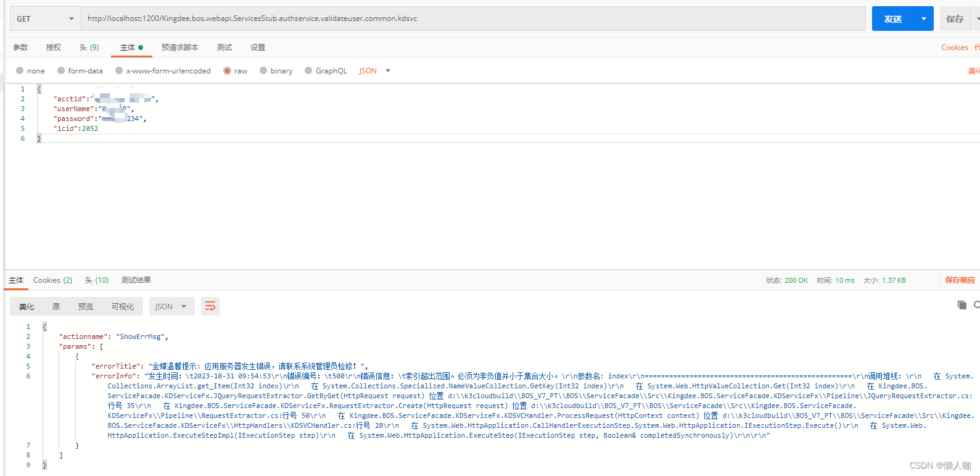Open the 测试结果 tab
Image resolution: width=980 pixels, height=476 pixels.
[136, 280]
